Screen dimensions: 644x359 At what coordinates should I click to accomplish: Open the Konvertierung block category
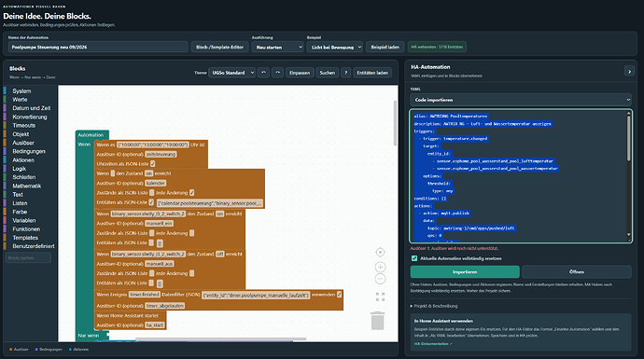pos(30,117)
